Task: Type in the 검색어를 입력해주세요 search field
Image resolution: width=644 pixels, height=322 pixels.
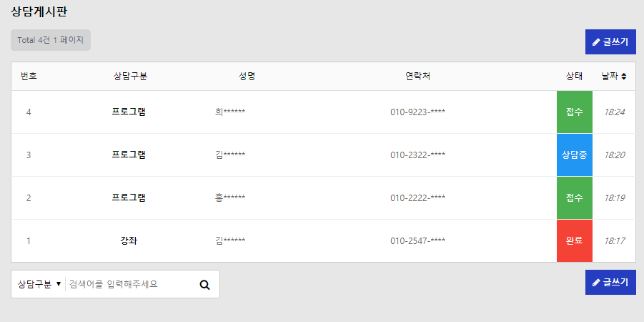Action: click(x=129, y=284)
